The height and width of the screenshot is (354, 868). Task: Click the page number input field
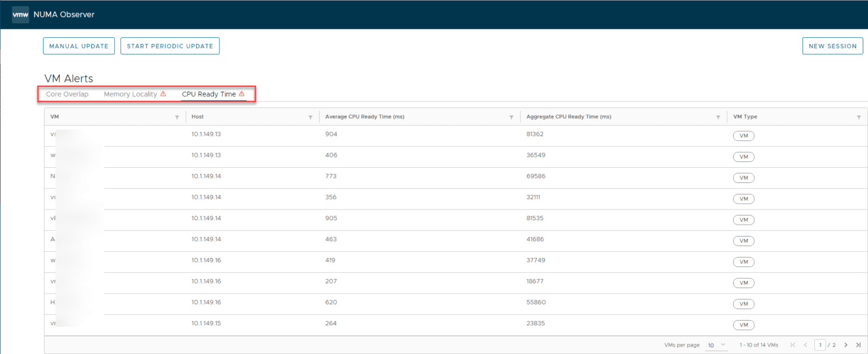[821, 345]
